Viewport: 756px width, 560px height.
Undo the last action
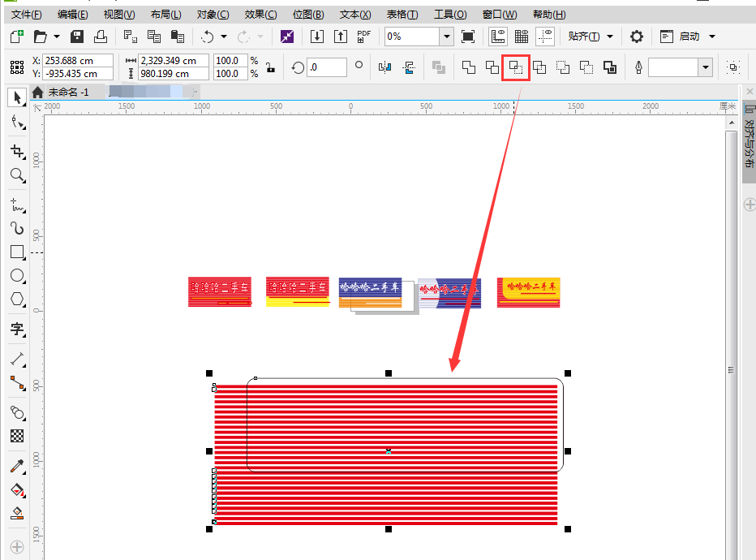(208, 37)
